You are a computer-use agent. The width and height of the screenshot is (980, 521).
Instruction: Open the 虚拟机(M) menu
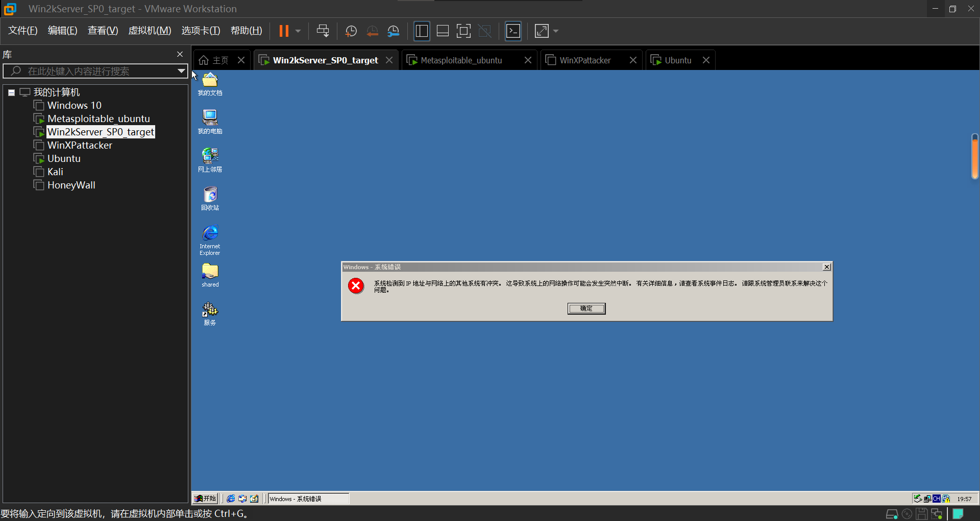(150, 31)
